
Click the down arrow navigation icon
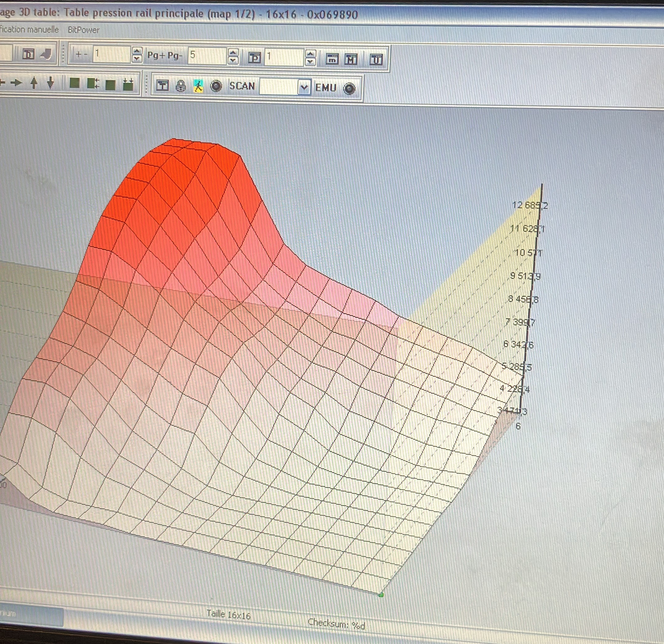[50, 83]
